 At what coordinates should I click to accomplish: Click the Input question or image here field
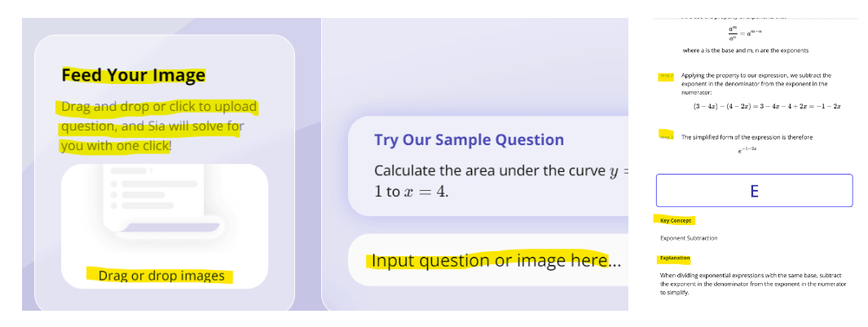coord(496,260)
